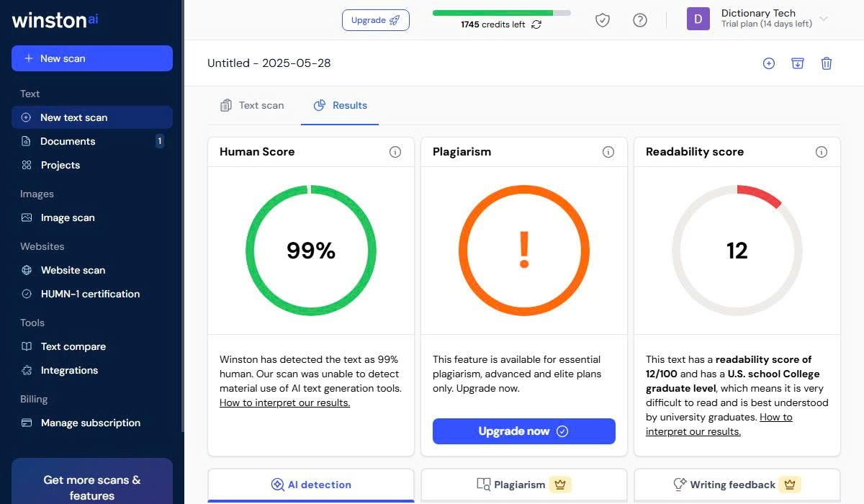Open the Text compare tool
The width and height of the screenshot is (864, 504).
[x=92, y=346]
